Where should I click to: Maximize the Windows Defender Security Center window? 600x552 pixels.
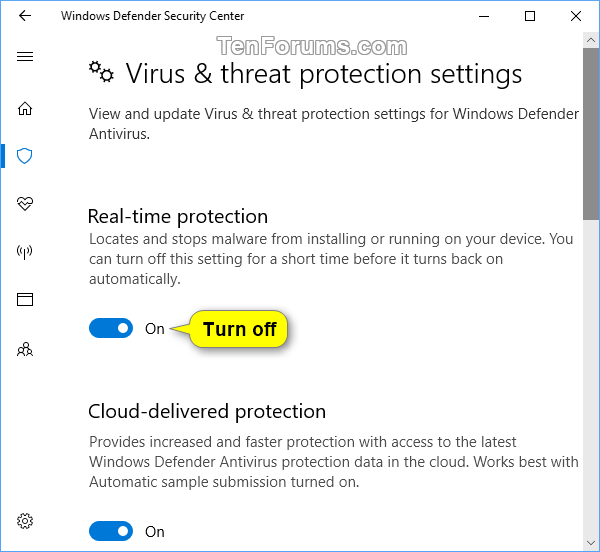pos(530,16)
